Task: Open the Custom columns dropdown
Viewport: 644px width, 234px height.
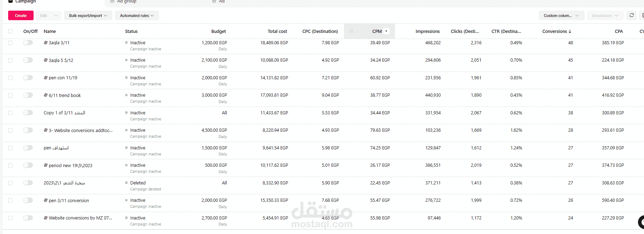Action: tap(561, 16)
